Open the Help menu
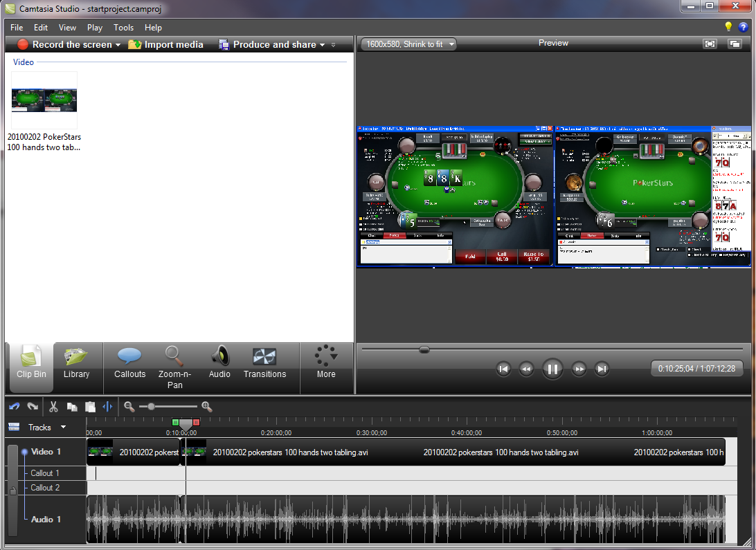The image size is (756, 550). tap(153, 28)
